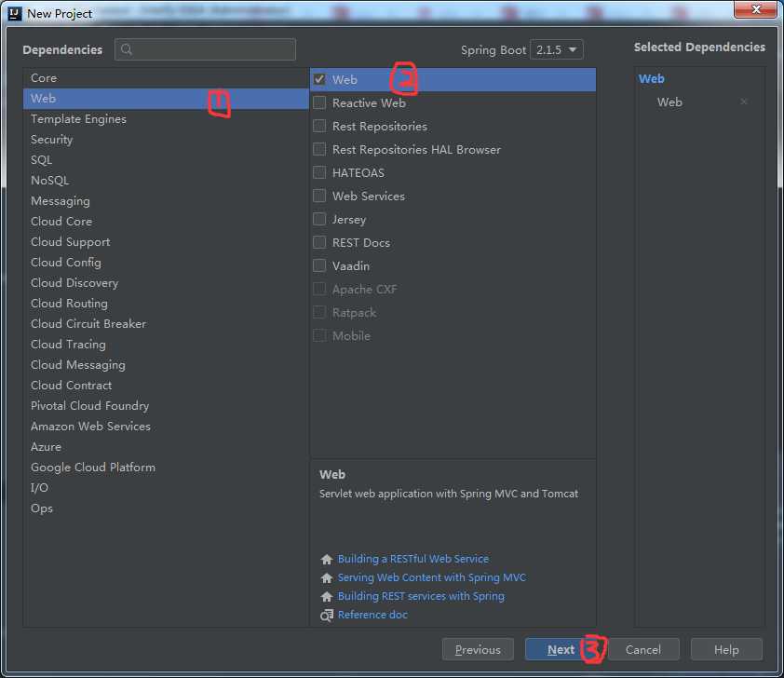This screenshot has height=678, width=784.
Task: Select the Core category
Action: (x=166, y=78)
